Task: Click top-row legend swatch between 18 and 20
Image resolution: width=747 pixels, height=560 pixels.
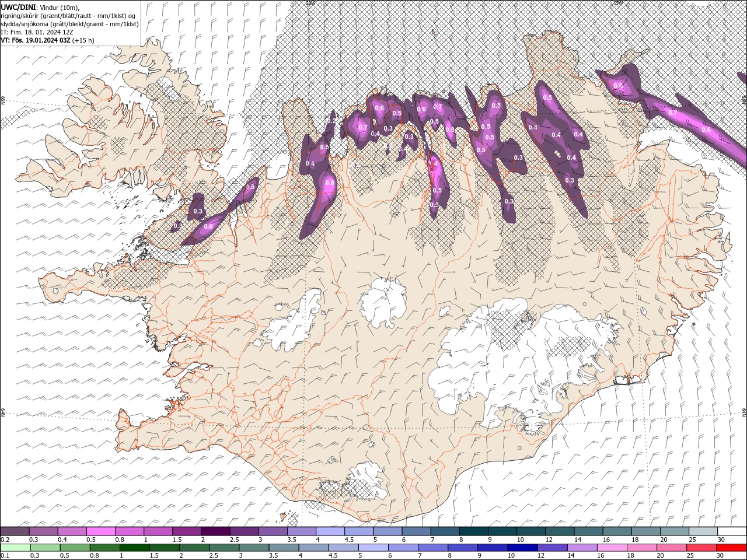Action: 646,531
